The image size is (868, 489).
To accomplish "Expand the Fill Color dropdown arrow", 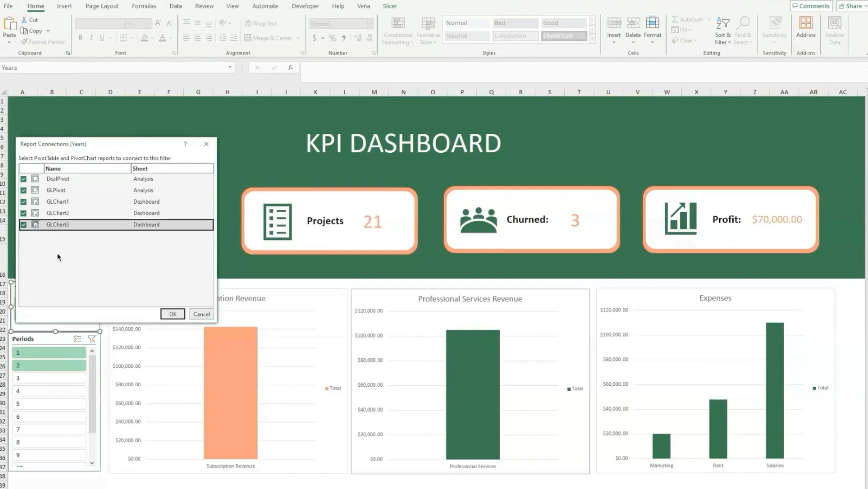I will click(x=152, y=38).
